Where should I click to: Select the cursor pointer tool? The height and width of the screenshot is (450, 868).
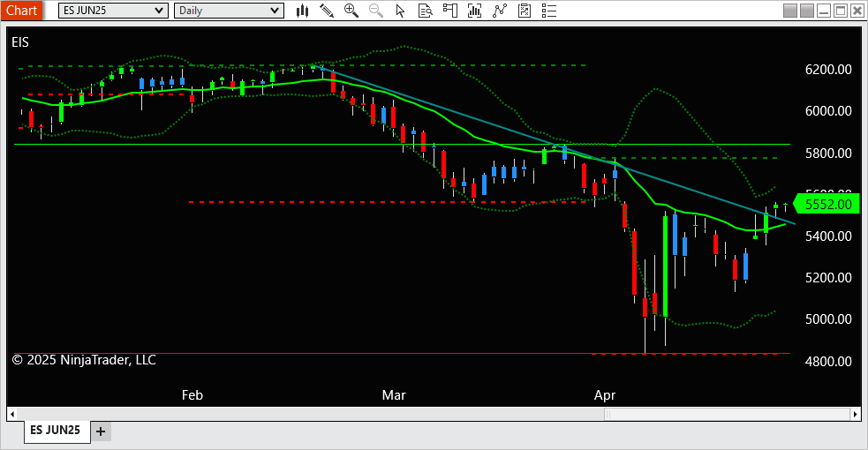point(400,11)
